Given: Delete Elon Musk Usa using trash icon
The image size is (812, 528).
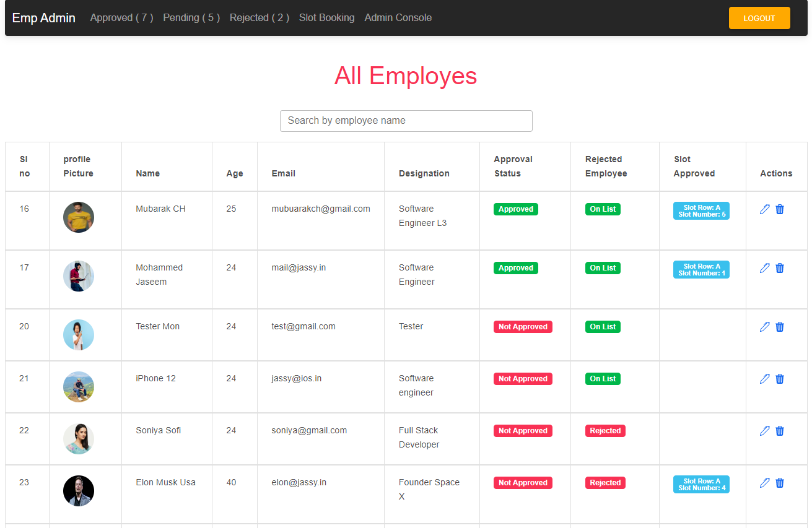Looking at the screenshot, I should pyautogui.click(x=779, y=483).
